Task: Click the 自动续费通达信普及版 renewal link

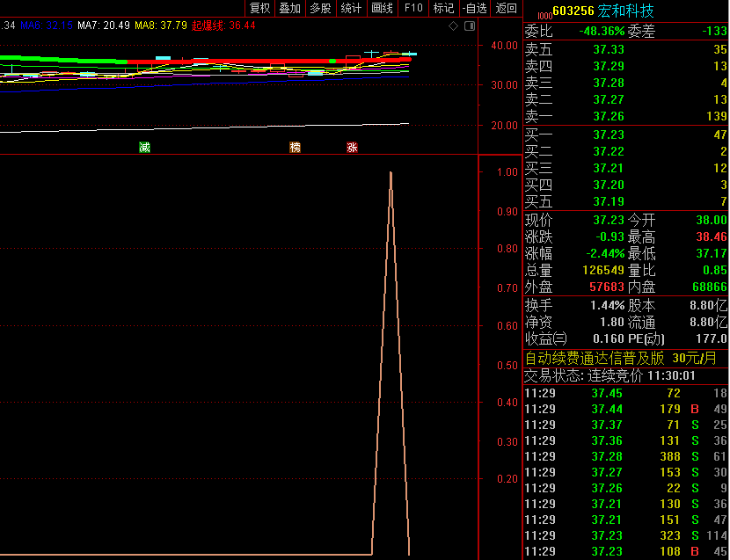Action: coord(595,358)
